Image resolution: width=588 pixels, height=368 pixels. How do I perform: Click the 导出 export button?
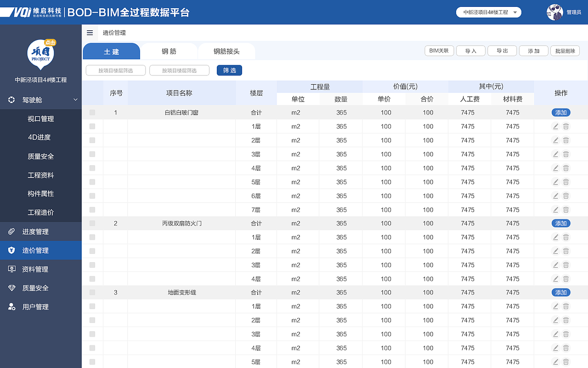502,51
